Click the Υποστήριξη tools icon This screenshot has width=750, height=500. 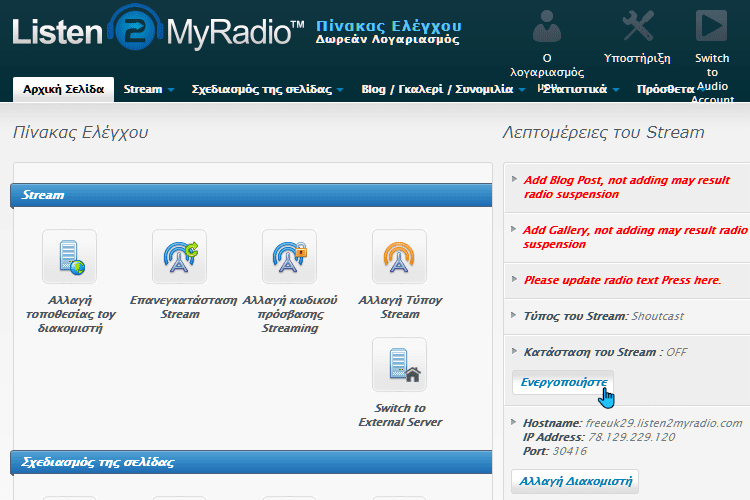tap(638, 26)
